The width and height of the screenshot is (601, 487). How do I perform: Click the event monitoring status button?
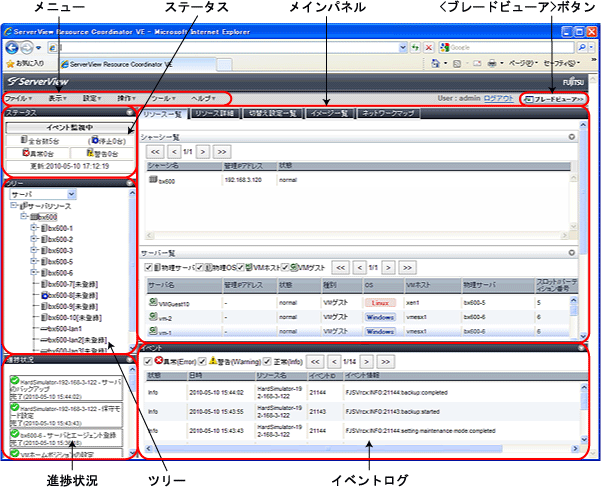point(69,128)
